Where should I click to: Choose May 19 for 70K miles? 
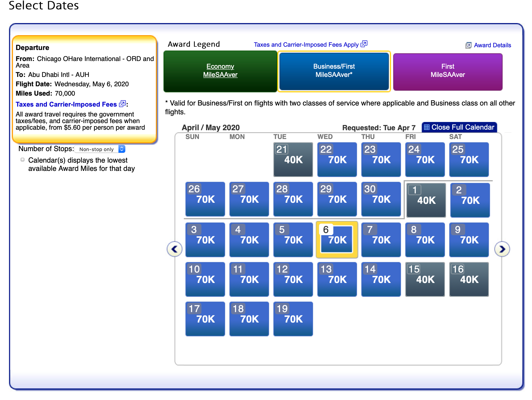click(x=293, y=319)
